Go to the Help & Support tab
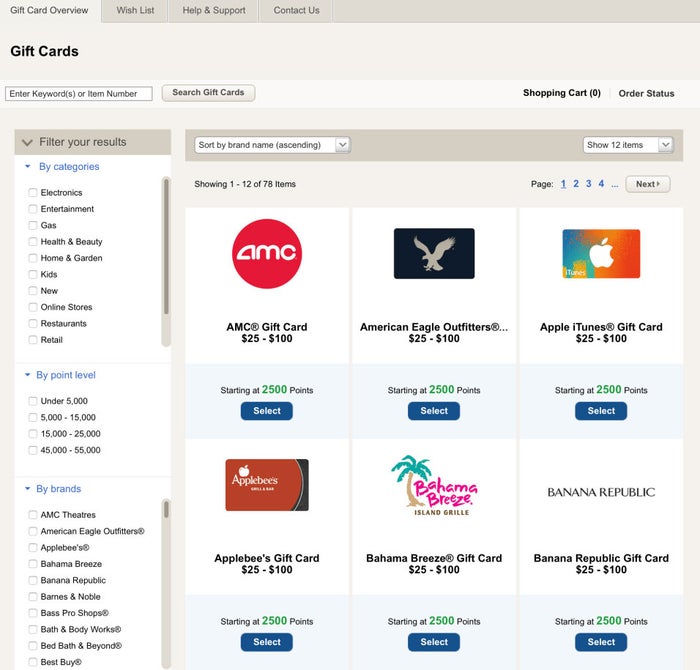This screenshot has height=670, width=700. point(214,10)
